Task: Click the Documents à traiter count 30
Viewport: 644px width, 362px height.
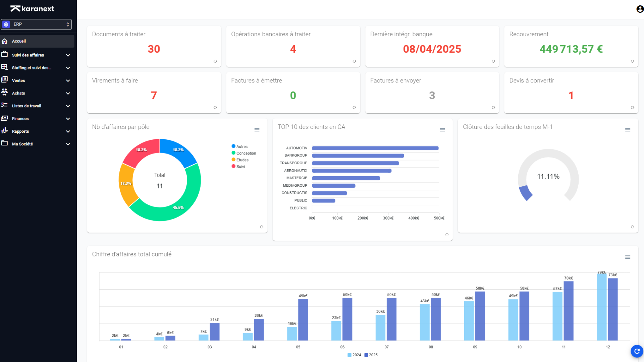Action: pyautogui.click(x=154, y=49)
